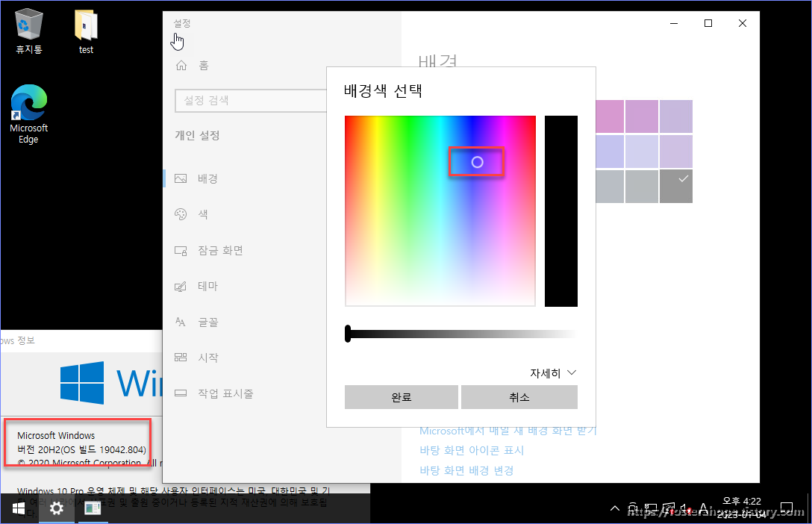This screenshot has height=524, width=812.
Task: Open the 테마 (Themes) icon
Action: coord(181,287)
